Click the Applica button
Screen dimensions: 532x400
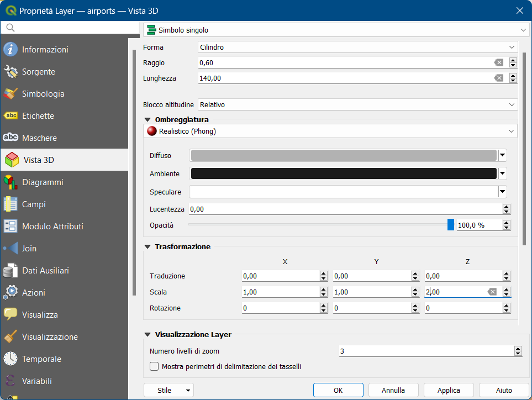[449, 390]
